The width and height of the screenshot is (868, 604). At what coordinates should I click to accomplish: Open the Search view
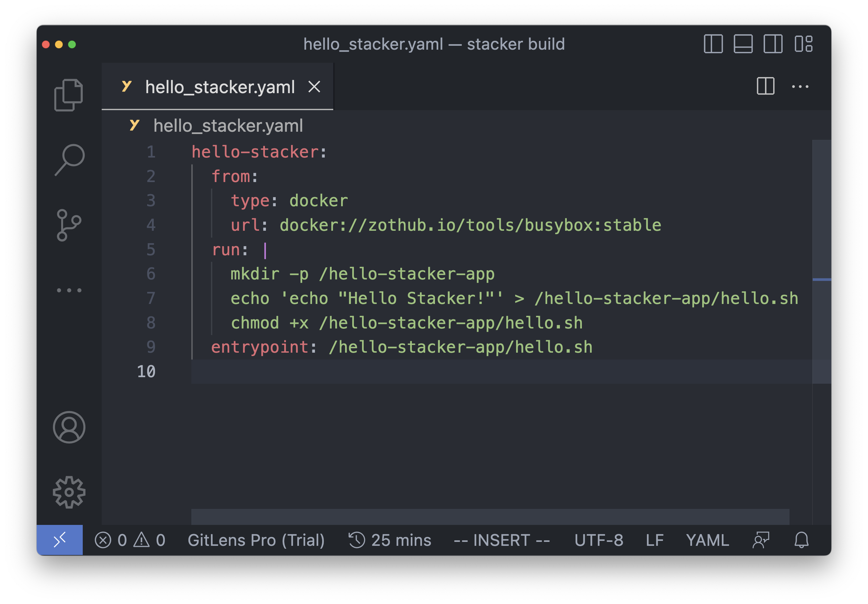click(70, 160)
